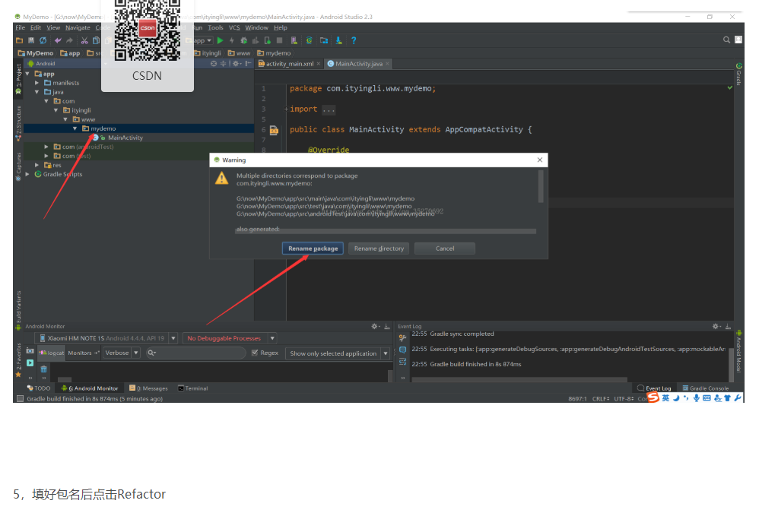Viewport: 759px width, 532px height.
Task: Close the Warning dialog
Action: pos(540,160)
